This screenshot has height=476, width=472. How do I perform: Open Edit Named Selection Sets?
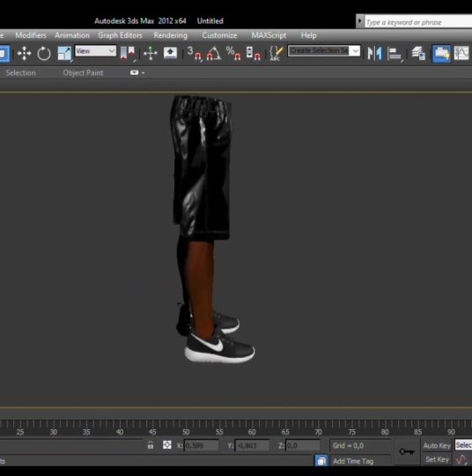[276, 53]
